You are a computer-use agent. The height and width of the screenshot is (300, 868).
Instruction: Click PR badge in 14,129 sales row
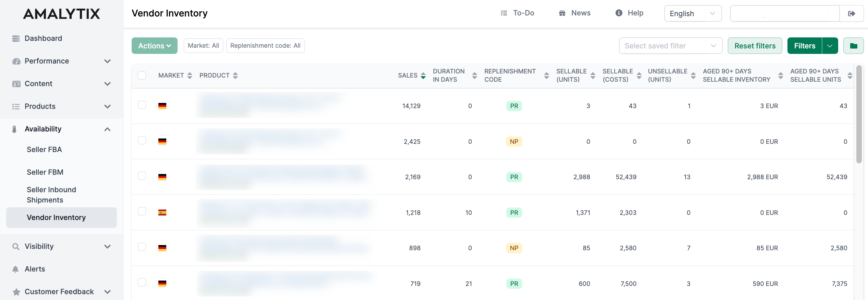tap(514, 106)
